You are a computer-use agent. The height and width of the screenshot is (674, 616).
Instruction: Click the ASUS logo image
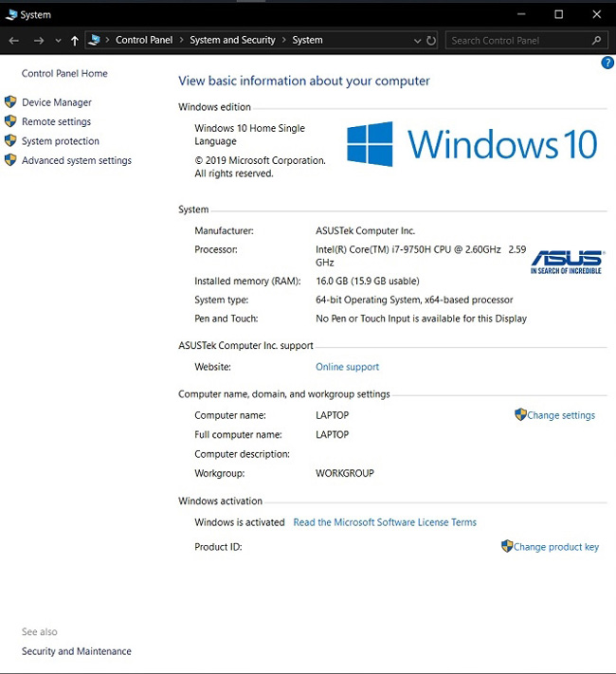click(x=568, y=263)
